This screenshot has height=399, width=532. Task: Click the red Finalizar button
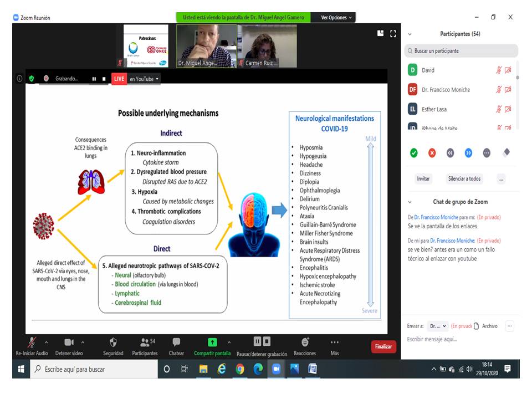pyautogui.click(x=383, y=347)
